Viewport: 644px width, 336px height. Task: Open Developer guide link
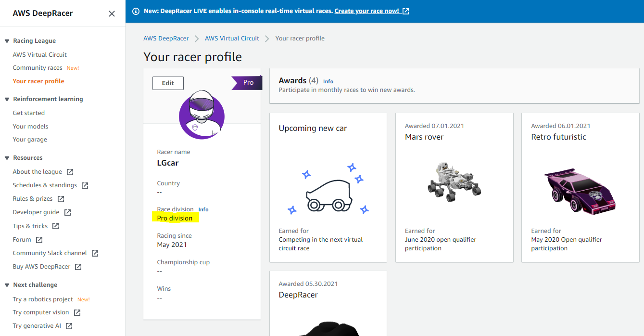36,212
